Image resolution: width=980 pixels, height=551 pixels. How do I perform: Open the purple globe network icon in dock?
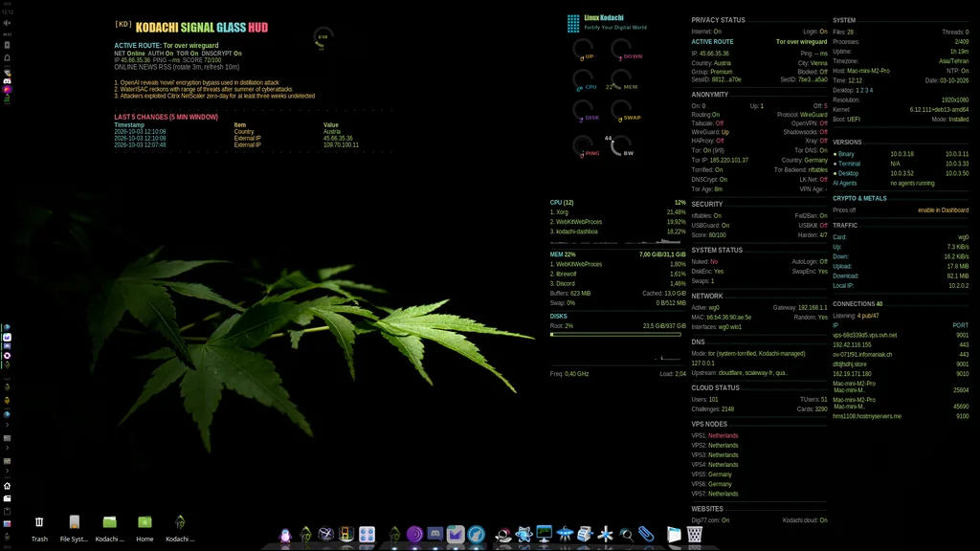pos(325,534)
